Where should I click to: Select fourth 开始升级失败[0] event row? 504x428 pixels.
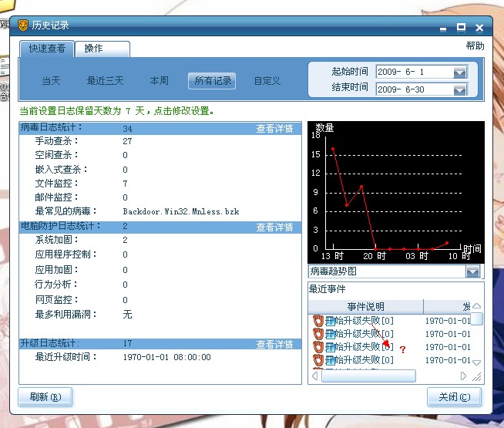point(391,360)
